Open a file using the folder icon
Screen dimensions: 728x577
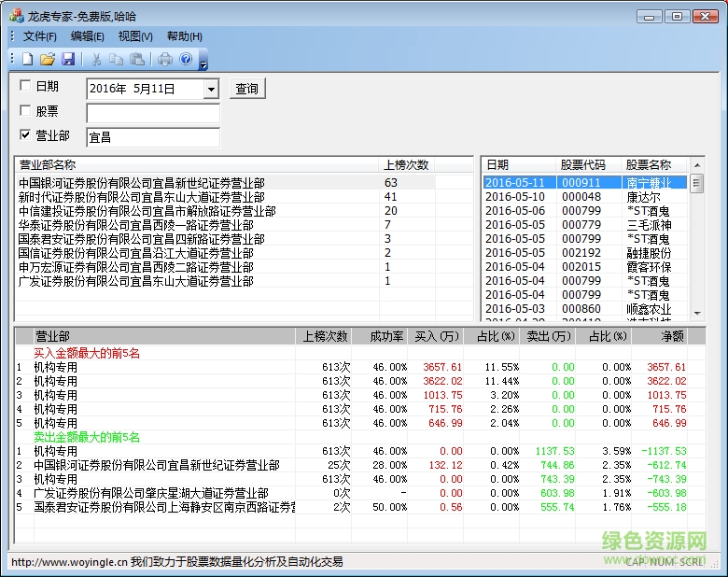48,60
